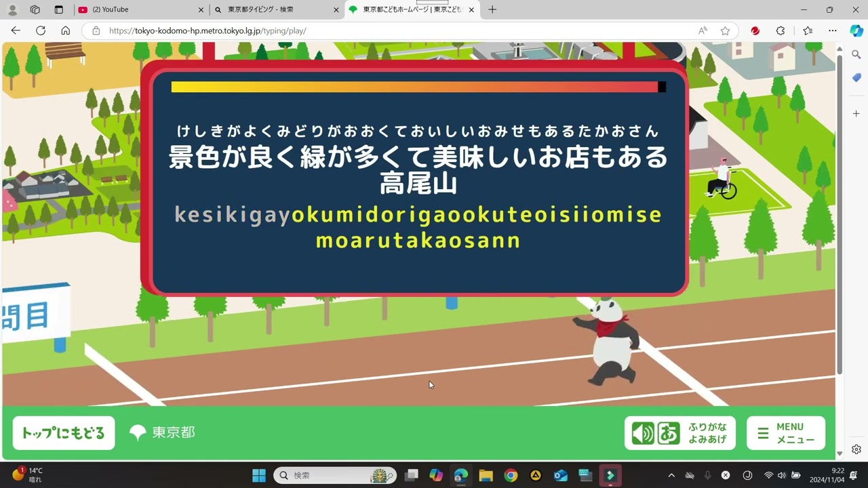Open Edge sidebar settings gear
This screenshot has height=488, width=868.
[856, 449]
